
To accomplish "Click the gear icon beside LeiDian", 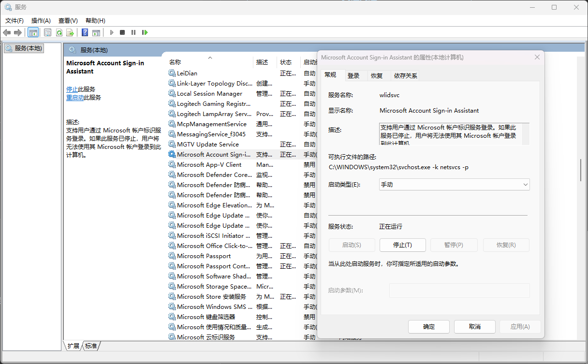I will pyautogui.click(x=172, y=73).
